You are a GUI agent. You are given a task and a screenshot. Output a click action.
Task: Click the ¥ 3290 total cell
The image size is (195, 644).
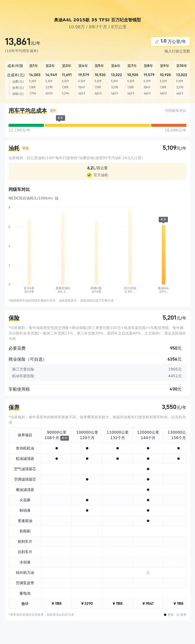tap(87, 603)
